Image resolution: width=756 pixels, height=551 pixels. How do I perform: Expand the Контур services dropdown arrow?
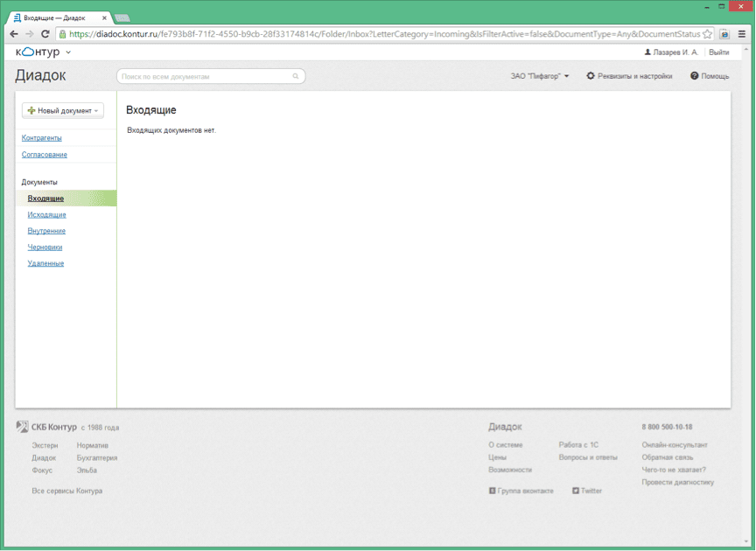coord(68,52)
